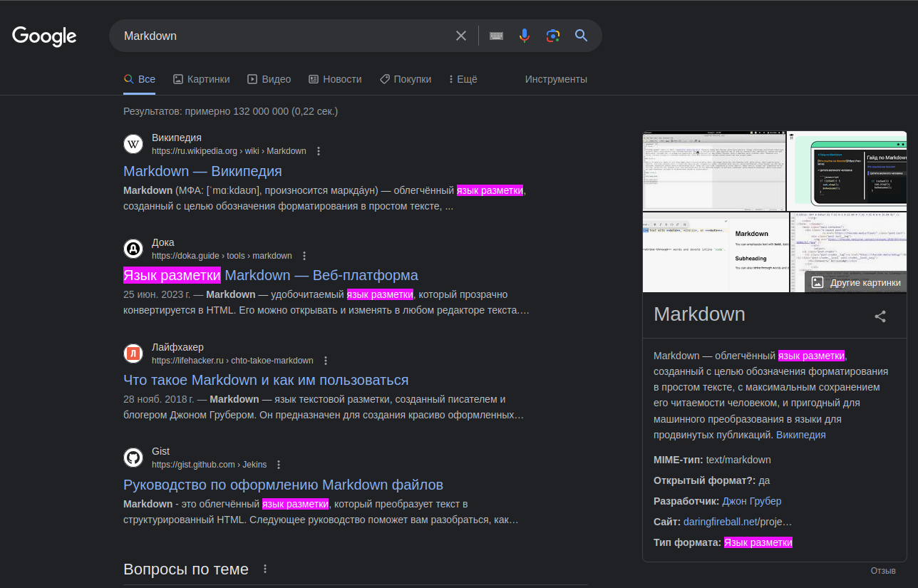Screen dimensions: 918x588
Task: Expand the Ещё menu
Action: coord(463,79)
